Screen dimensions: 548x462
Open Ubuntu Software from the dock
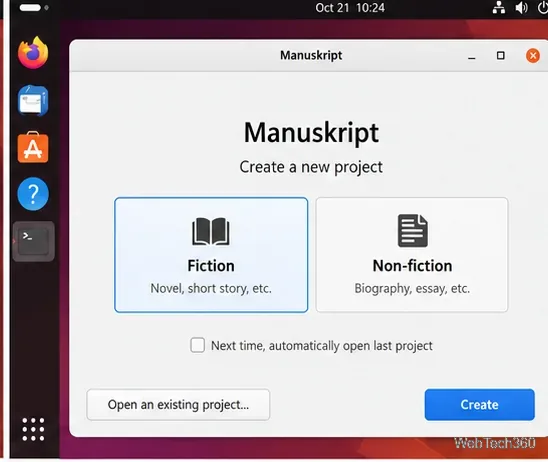pos(33,147)
